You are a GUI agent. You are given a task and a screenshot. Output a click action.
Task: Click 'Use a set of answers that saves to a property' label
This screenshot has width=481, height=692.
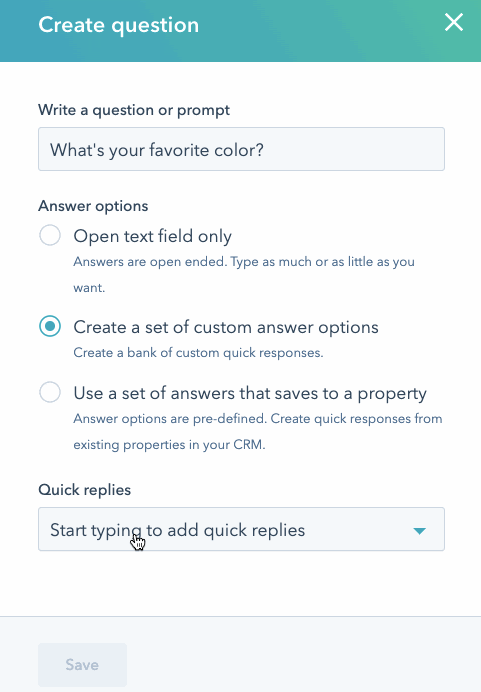(x=250, y=393)
